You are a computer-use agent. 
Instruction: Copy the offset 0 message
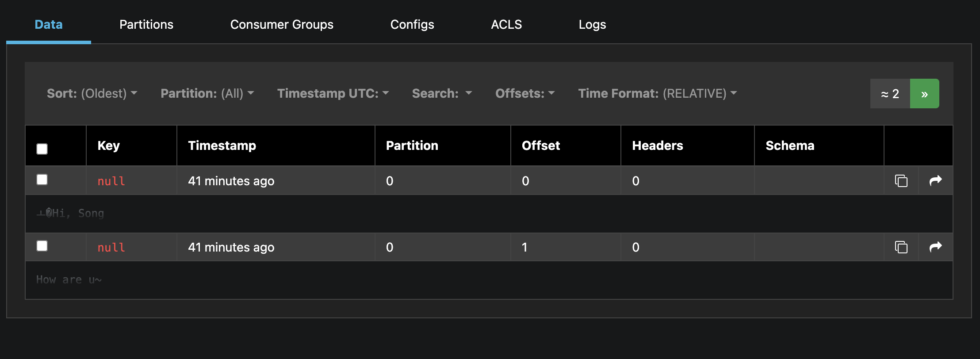pos(901,181)
